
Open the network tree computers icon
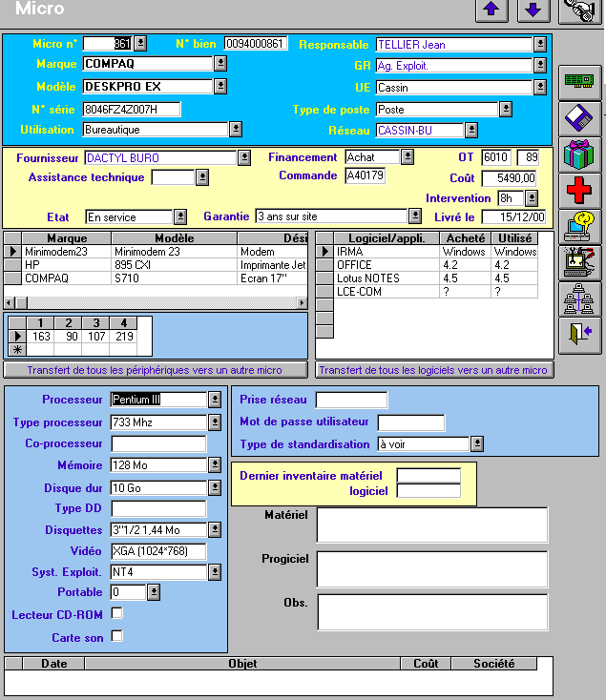coord(579,299)
